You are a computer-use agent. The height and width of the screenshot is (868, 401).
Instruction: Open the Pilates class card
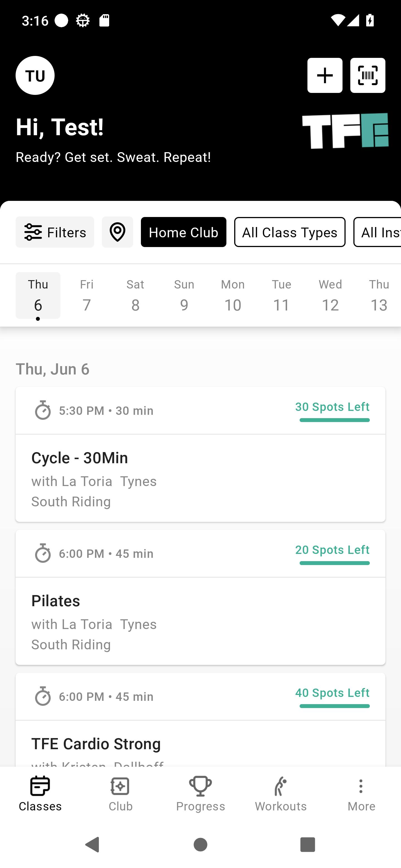click(200, 597)
